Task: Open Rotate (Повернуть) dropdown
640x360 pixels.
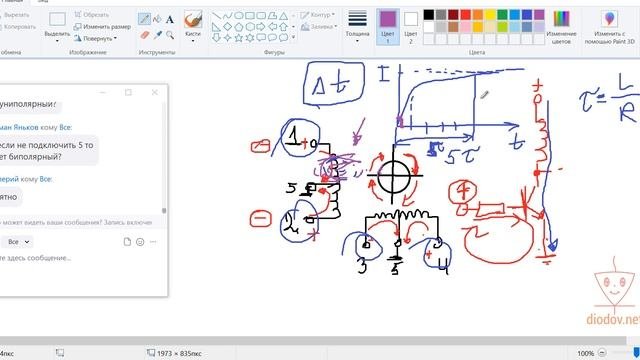Action: 96,38
